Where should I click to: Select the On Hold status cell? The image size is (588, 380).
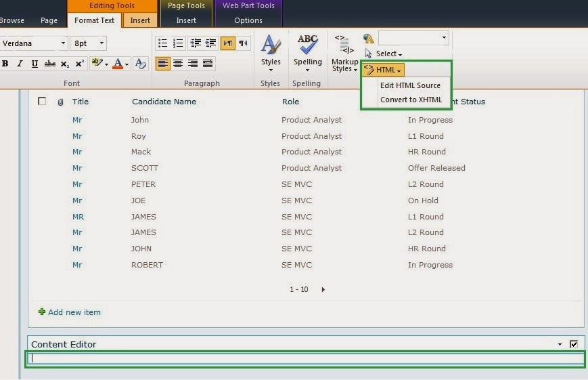(423, 200)
